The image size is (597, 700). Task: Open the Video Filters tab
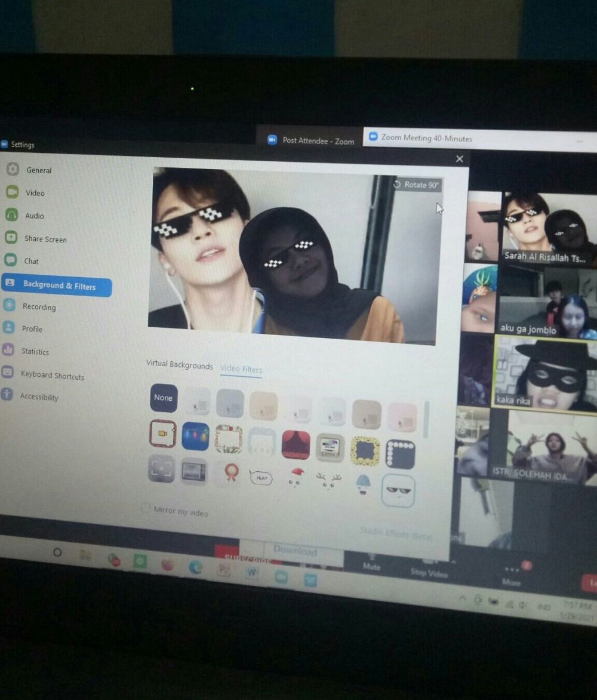click(241, 369)
